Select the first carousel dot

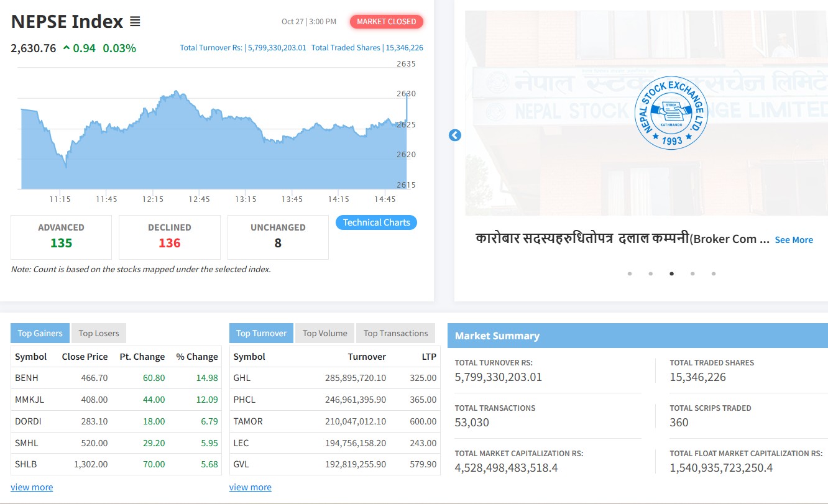[630, 273]
